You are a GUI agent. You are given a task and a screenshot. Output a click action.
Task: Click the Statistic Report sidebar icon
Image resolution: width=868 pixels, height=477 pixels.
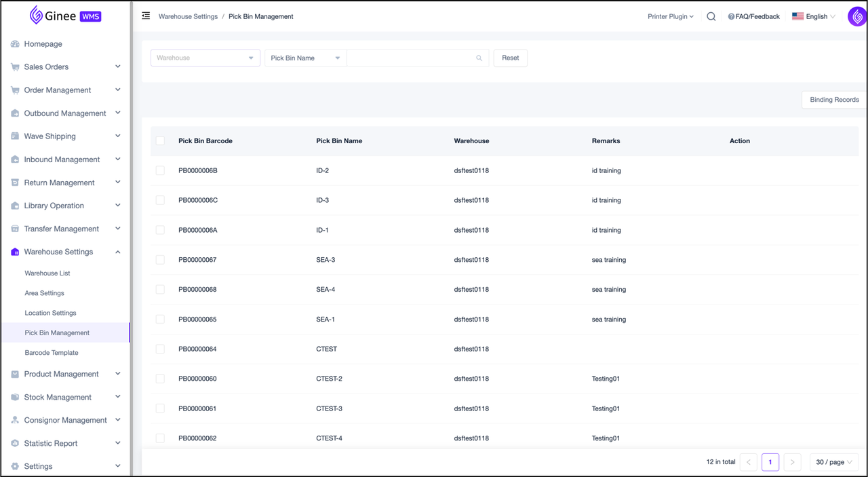coord(15,443)
